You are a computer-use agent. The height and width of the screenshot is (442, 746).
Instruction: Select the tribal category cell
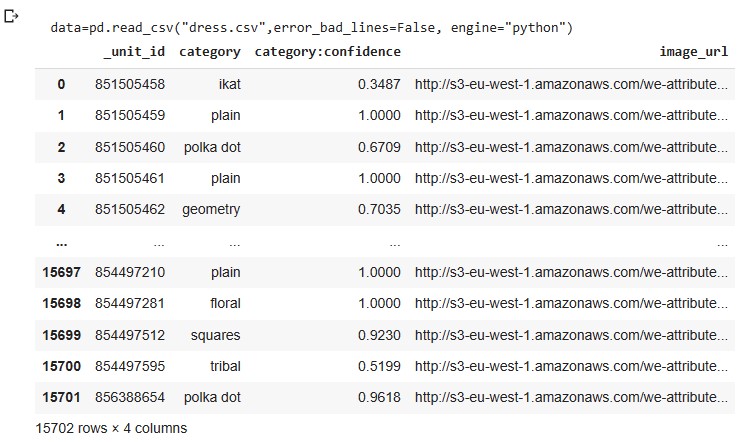click(226, 366)
